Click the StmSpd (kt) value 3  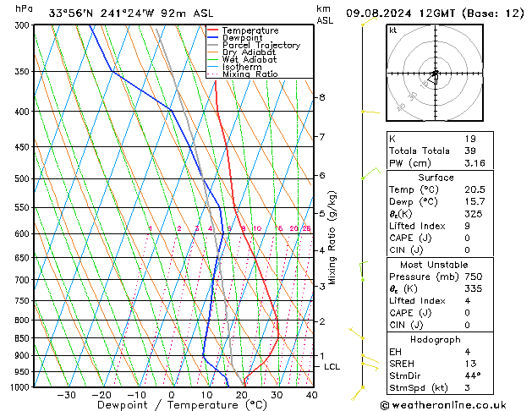coord(467,388)
